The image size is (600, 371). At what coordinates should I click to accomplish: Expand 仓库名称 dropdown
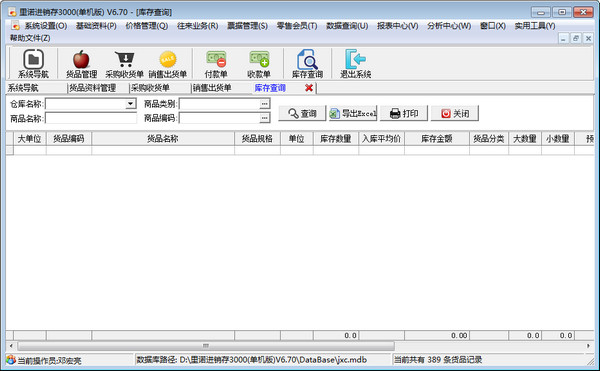pos(131,104)
